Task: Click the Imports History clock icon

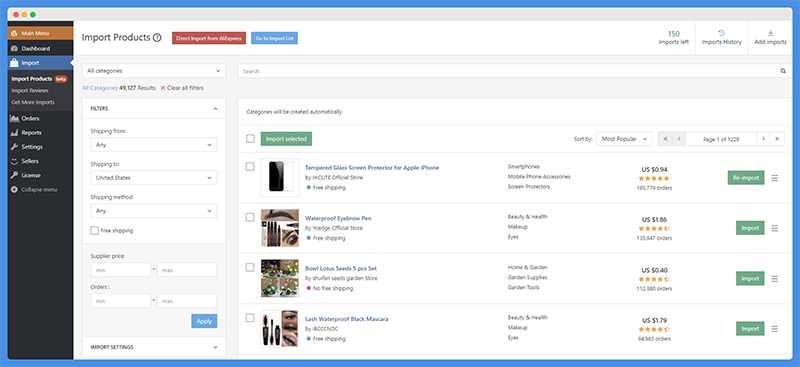Action: pos(721,33)
